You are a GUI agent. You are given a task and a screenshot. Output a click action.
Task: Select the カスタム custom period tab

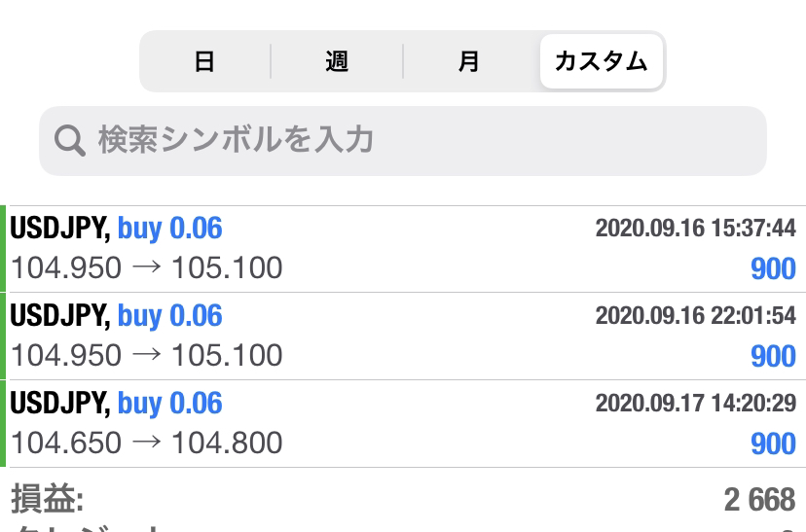[601, 61]
